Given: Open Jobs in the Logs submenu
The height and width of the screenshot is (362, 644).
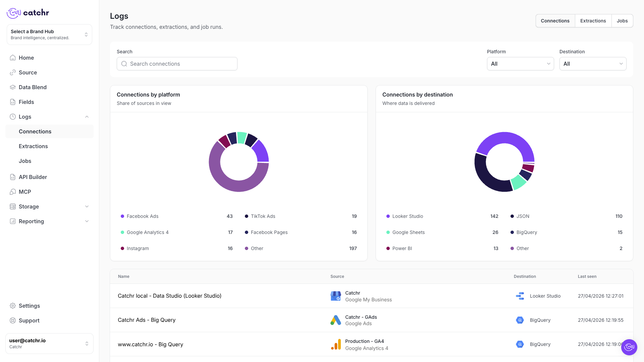Looking at the screenshot, I should pos(49,161).
